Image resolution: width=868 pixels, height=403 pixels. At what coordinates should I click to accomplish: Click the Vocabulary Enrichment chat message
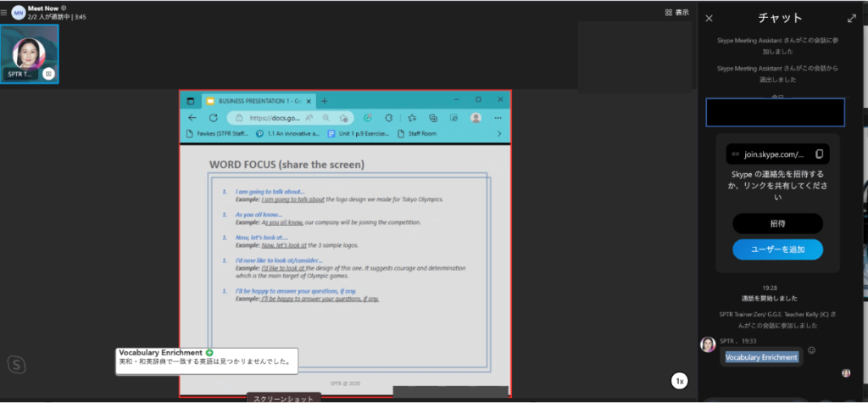pos(761,357)
